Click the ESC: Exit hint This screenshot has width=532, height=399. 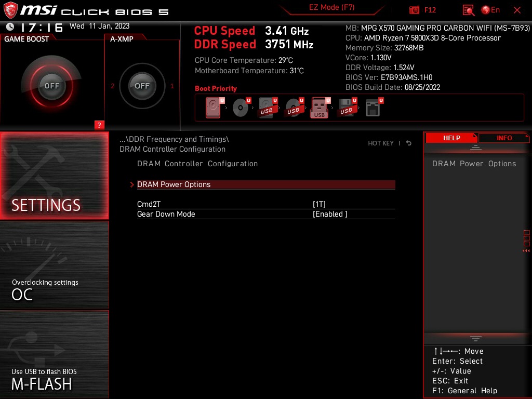click(450, 381)
